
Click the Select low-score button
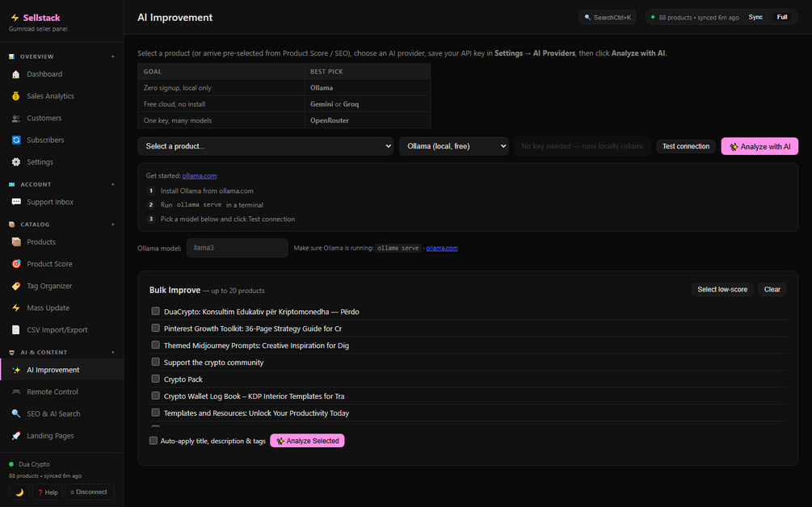coord(722,290)
